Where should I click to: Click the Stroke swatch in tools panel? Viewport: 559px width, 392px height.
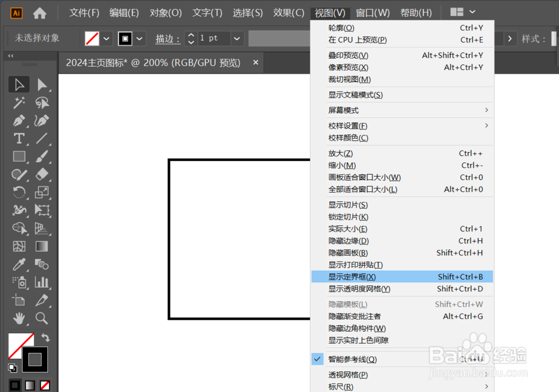click(x=35, y=359)
